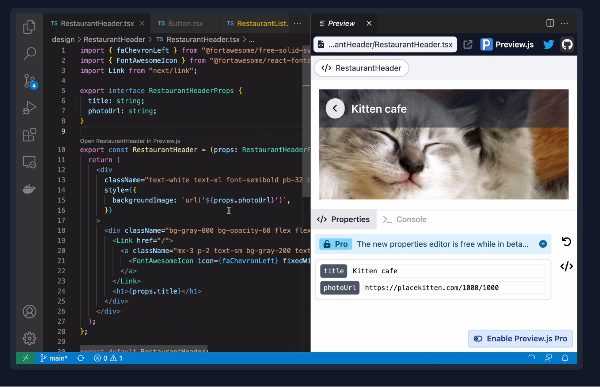Open the Search view in activity bar
This screenshot has width=600, height=387.
pyautogui.click(x=29, y=53)
